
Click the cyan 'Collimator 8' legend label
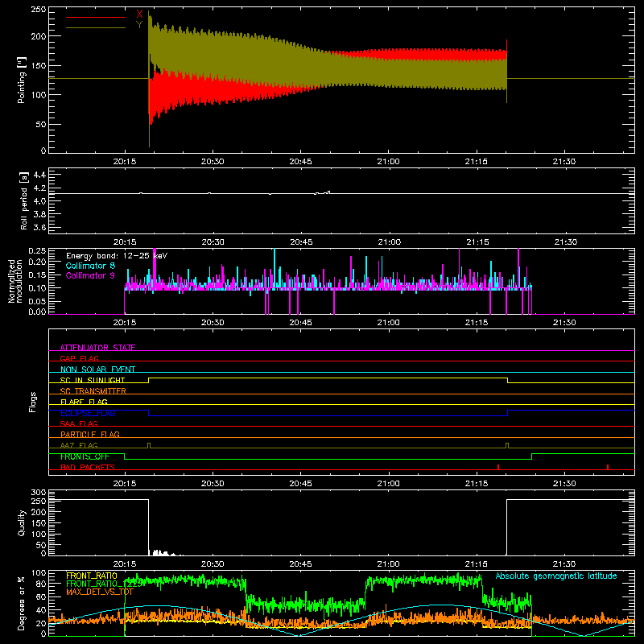pyautogui.click(x=90, y=266)
